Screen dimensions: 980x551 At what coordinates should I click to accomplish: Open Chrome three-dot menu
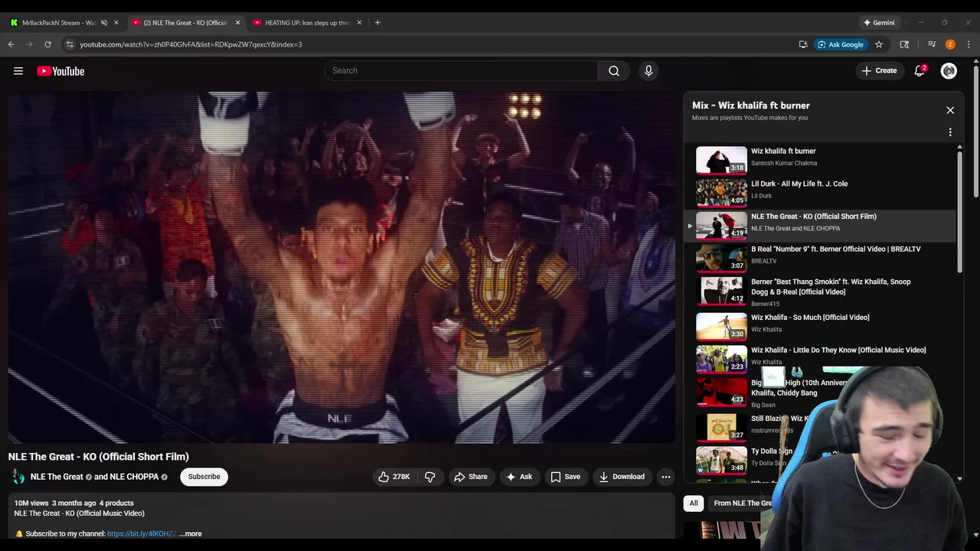point(969,44)
